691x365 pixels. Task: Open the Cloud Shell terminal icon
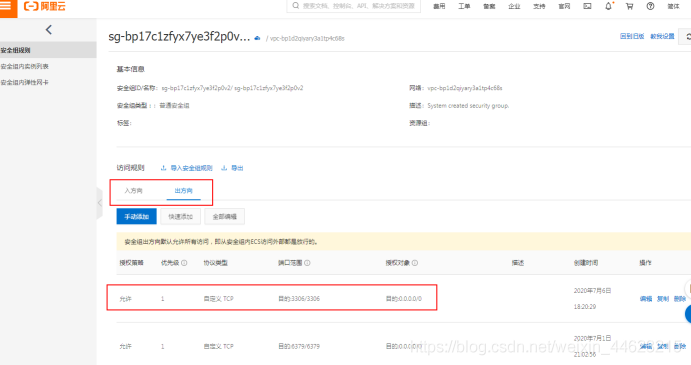(x=587, y=6)
